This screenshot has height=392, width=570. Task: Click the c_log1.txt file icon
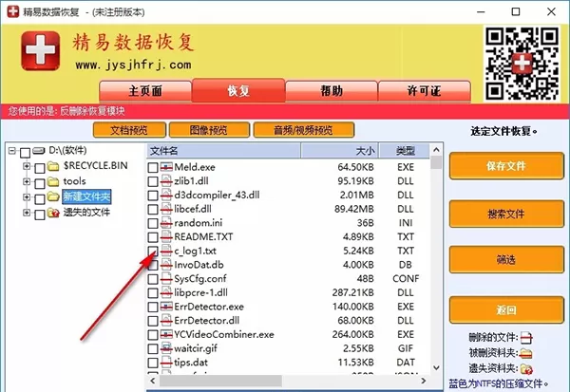[166, 251]
